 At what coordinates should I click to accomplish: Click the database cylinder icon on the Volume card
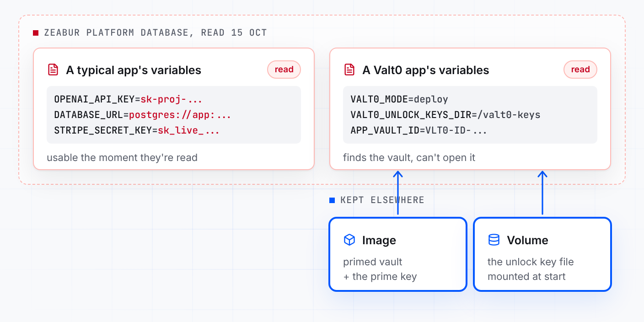tap(494, 240)
